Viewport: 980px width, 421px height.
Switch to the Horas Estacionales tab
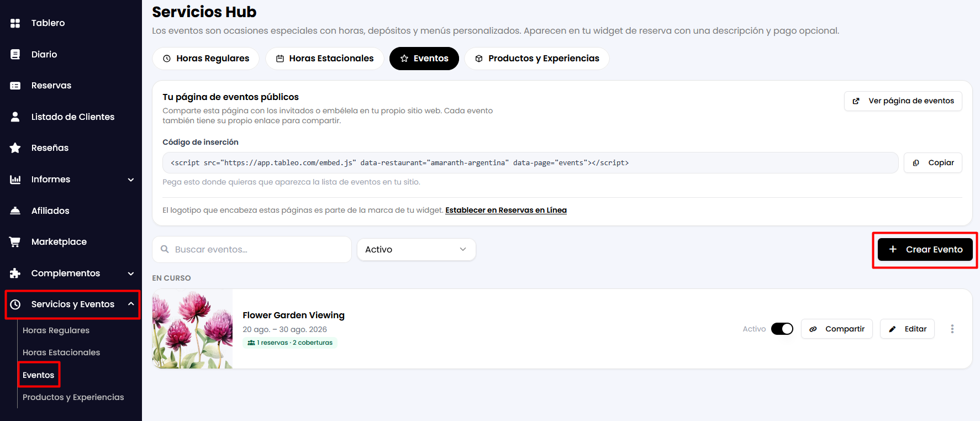pos(325,59)
